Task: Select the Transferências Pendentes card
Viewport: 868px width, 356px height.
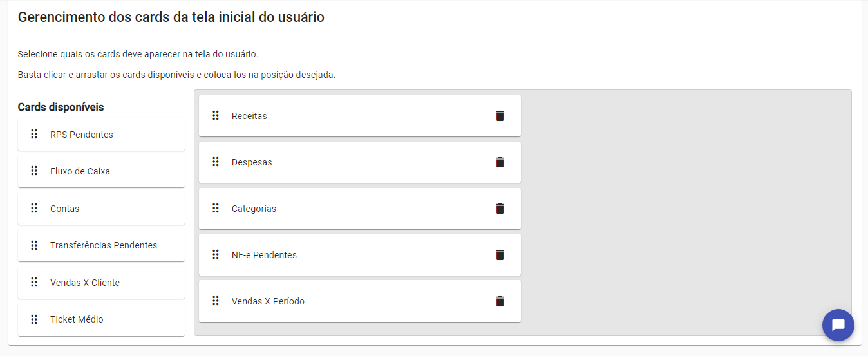Action: click(x=104, y=245)
